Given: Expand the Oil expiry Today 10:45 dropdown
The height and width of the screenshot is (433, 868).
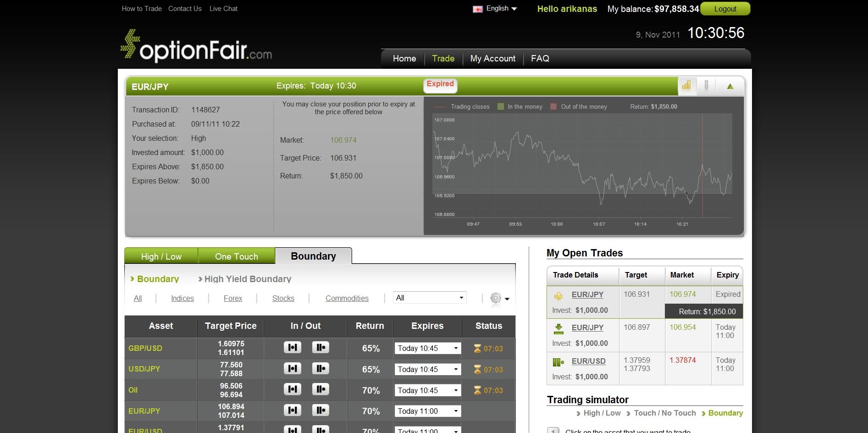Looking at the screenshot, I should [427, 390].
